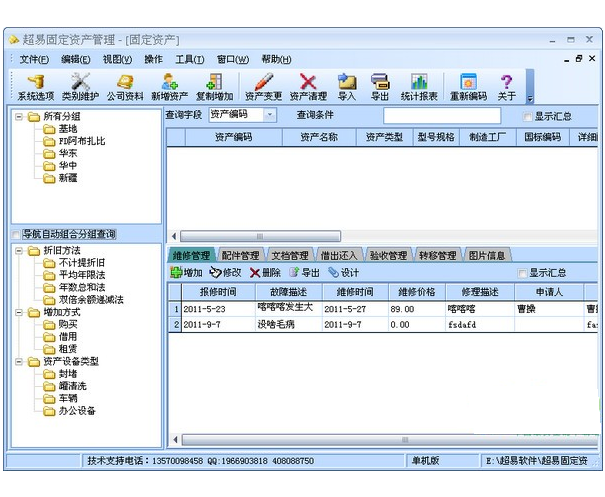
Task: Click the 增加 add record button
Action: [186, 272]
